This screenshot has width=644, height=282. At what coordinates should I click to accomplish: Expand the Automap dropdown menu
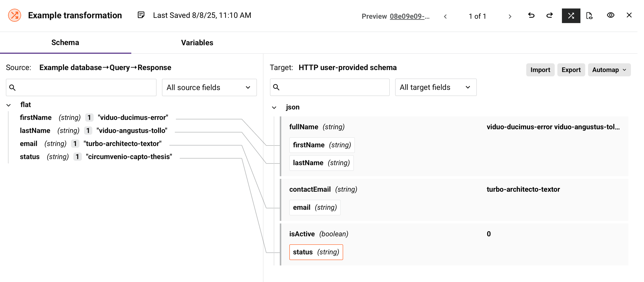point(609,70)
